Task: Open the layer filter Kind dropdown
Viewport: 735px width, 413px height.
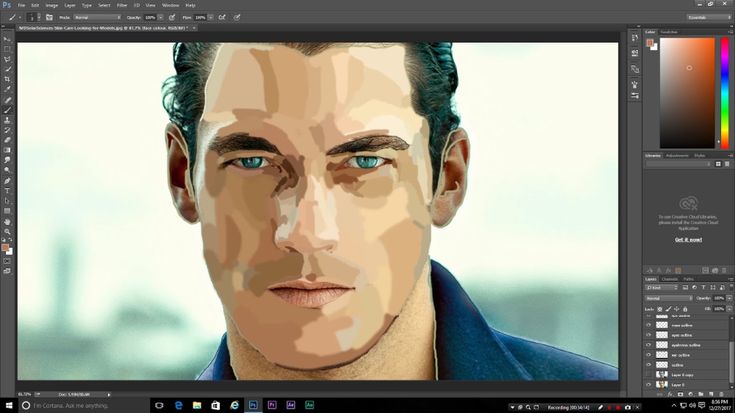Action: click(x=662, y=287)
